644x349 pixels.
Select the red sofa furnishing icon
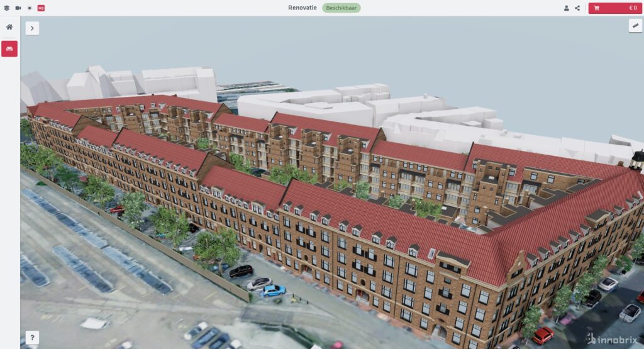click(x=9, y=49)
